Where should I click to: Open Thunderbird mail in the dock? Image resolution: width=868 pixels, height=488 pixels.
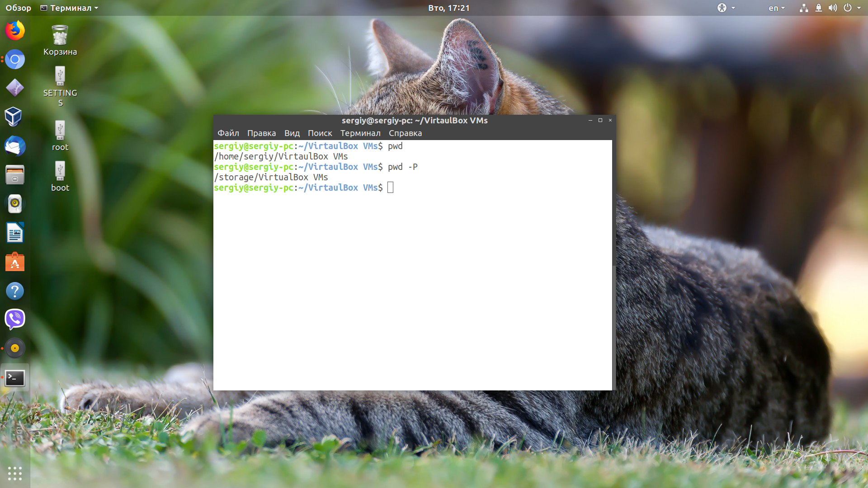click(x=15, y=146)
